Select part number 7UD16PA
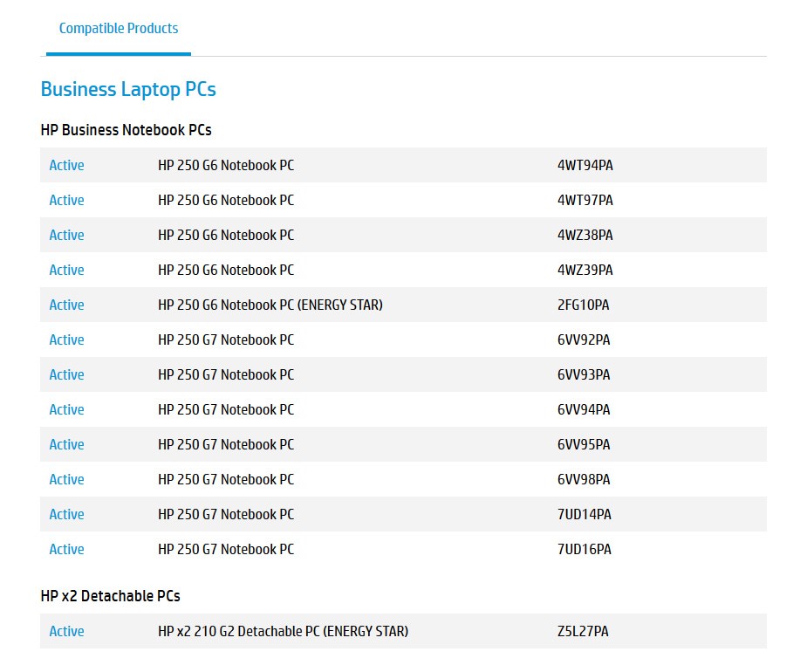The height and width of the screenshot is (672, 807). click(585, 550)
